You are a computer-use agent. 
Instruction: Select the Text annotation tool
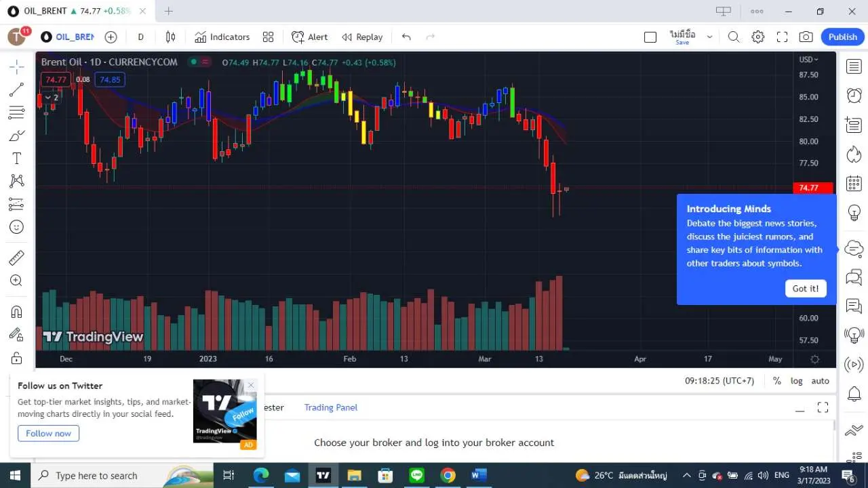pos(17,159)
